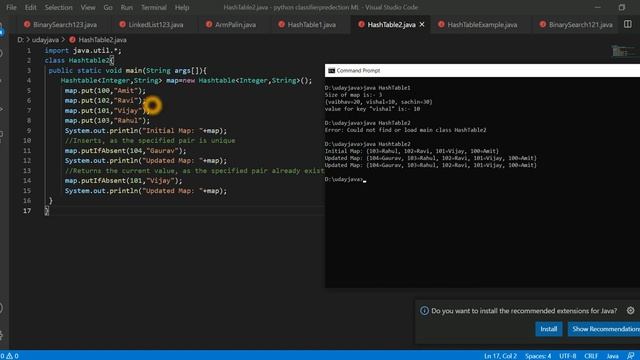Click the LinkedList123.java tab file icon
Viewport: 640px width, 360px height.
pos(122,24)
